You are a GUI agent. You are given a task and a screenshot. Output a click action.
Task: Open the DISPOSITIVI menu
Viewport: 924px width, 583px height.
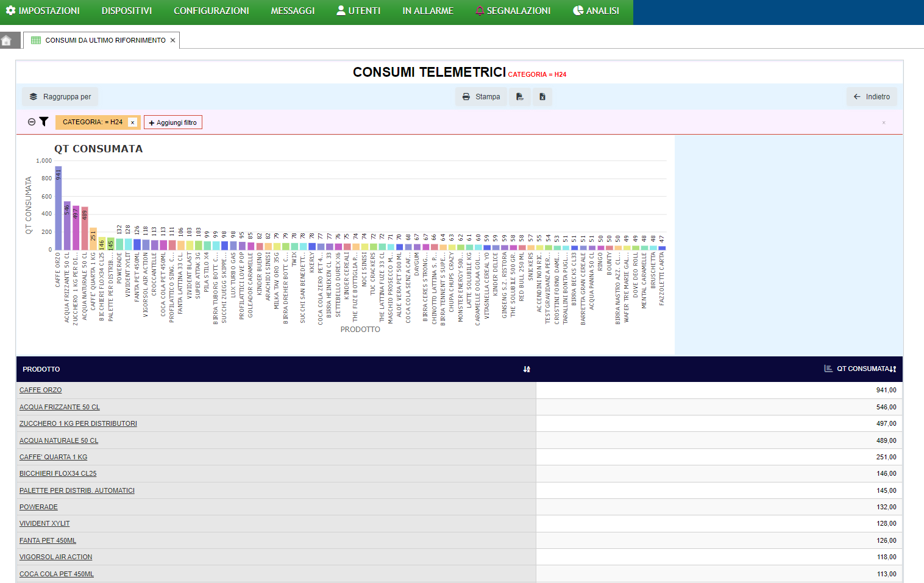tap(127, 11)
